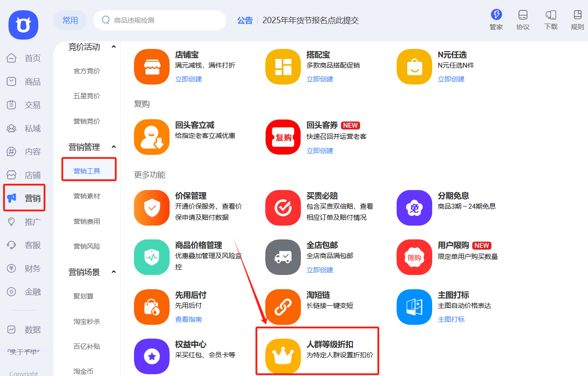
Task: Click 立即创建 under 回头客券
Action: tap(320, 150)
